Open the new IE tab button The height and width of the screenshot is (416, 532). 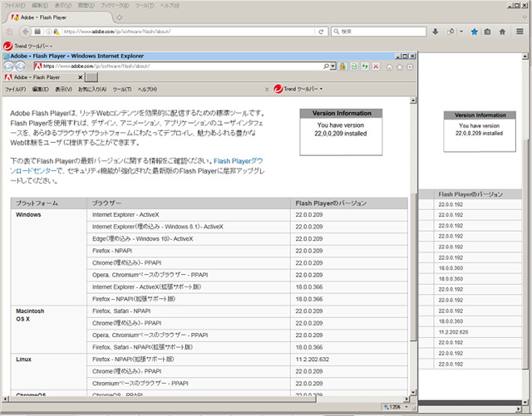91,77
